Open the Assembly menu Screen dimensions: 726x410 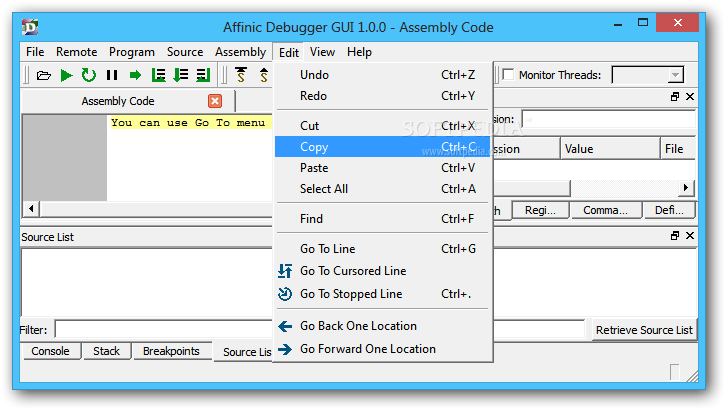pos(240,52)
